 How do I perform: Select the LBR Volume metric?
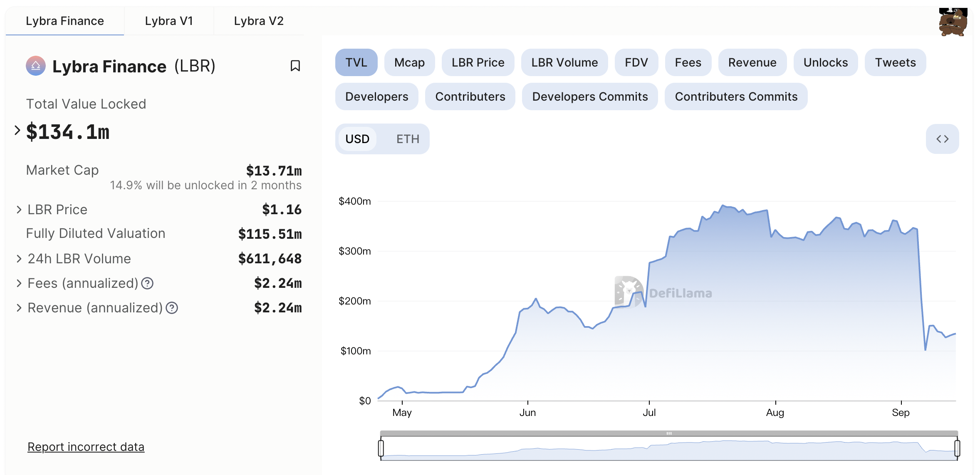point(564,62)
